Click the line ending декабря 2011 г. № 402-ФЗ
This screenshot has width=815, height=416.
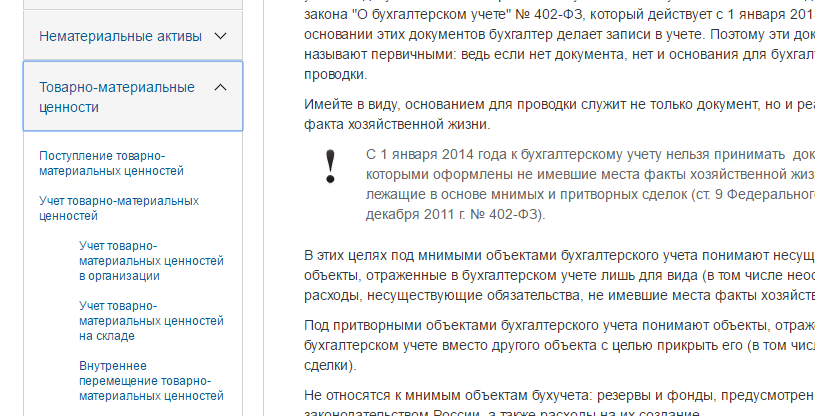pos(455,215)
